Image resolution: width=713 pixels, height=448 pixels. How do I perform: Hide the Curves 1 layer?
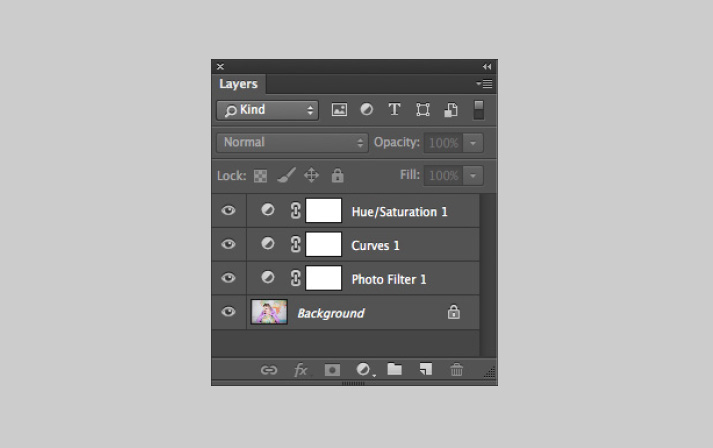tap(228, 244)
